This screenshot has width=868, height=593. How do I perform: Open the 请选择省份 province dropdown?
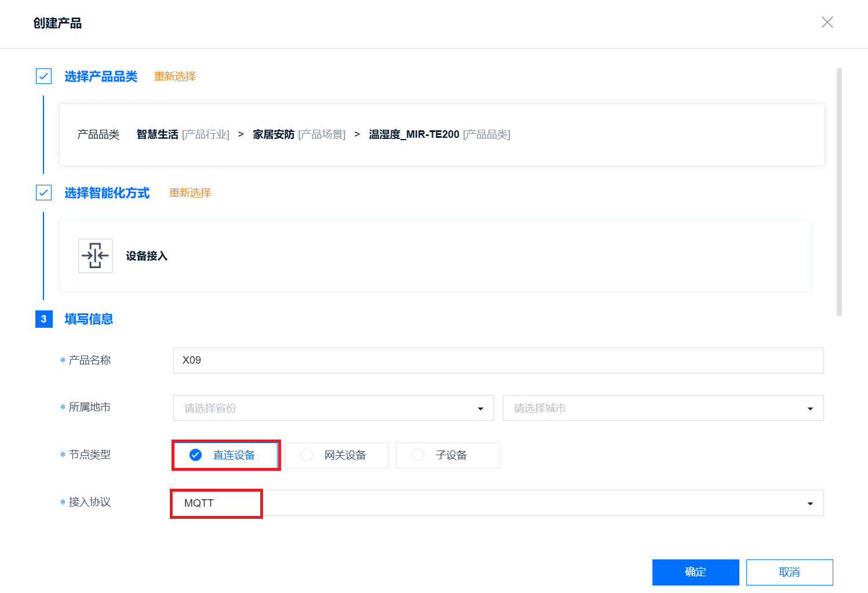(334, 408)
